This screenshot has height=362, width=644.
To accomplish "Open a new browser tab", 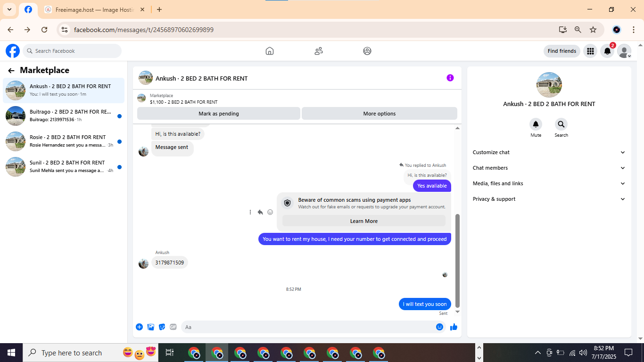I will pyautogui.click(x=159, y=9).
